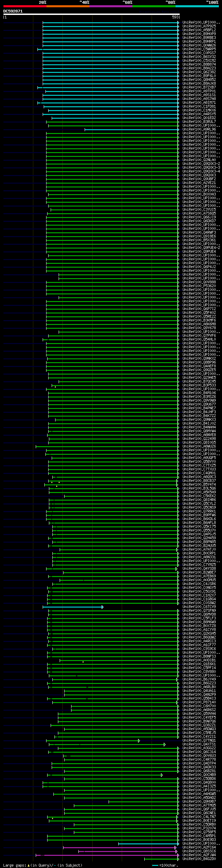Click the UniRef100_Q7TNQ1 label

pyautogui.click(x=199, y=740)
